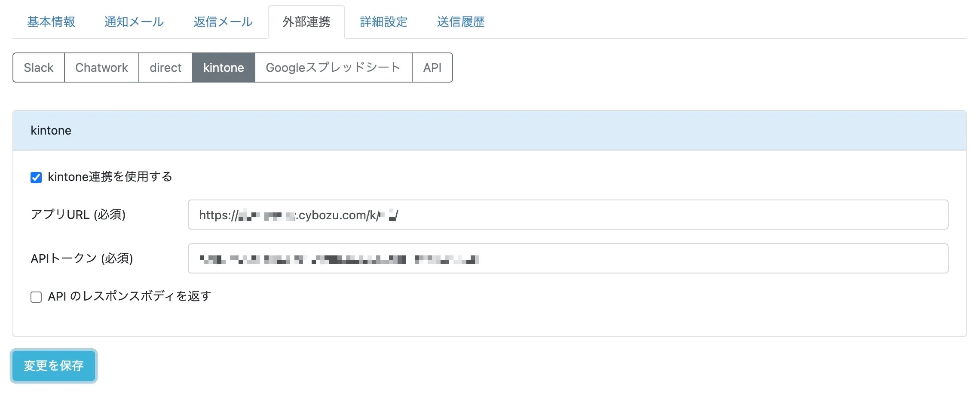Select the Chatwork integration button
The height and width of the screenshot is (393, 980).
(101, 68)
